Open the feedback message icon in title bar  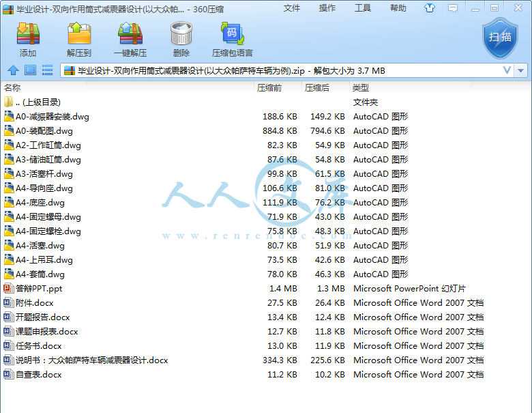(x=453, y=8)
